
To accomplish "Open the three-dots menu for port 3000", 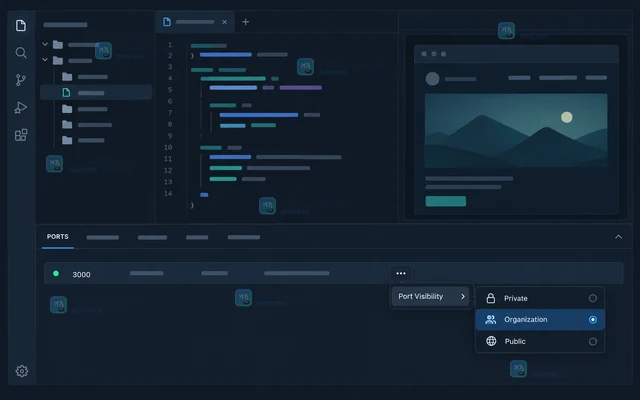I will coord(401,273).
